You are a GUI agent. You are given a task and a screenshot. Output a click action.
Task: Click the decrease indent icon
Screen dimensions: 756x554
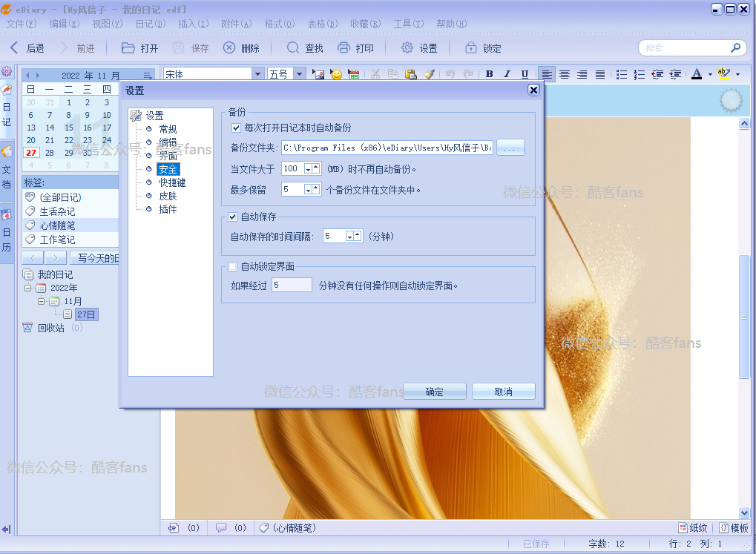coord(657,74)
